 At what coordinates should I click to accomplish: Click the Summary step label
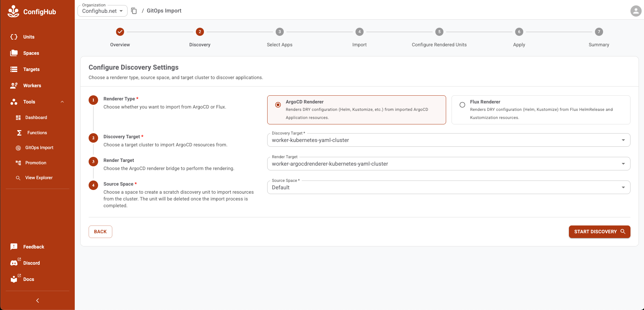point(599,45)
